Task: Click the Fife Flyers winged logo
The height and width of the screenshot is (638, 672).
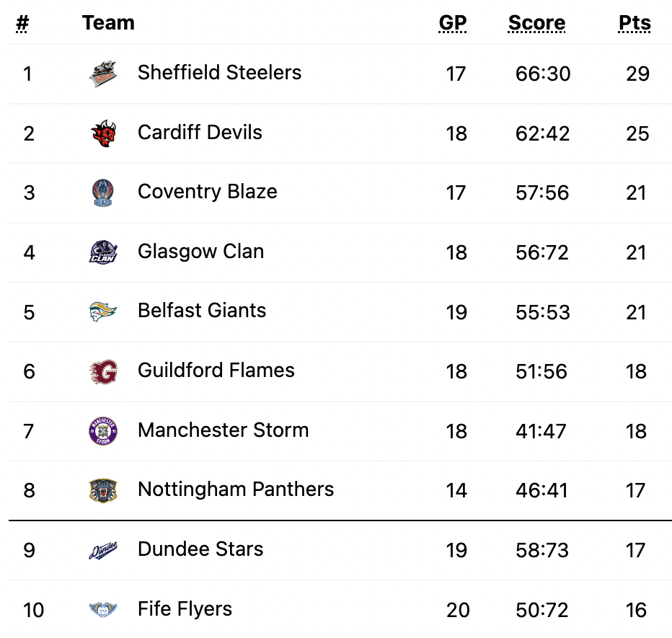Action: click(x=103, y=610)
